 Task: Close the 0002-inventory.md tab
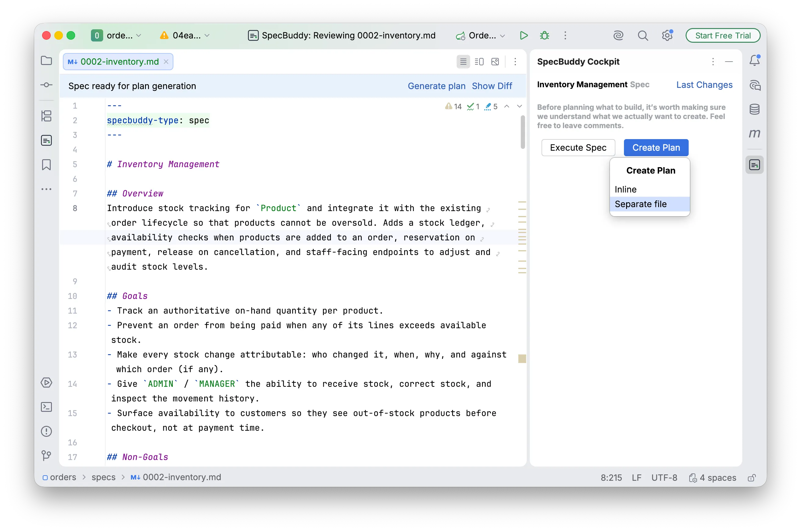point(166,61)
